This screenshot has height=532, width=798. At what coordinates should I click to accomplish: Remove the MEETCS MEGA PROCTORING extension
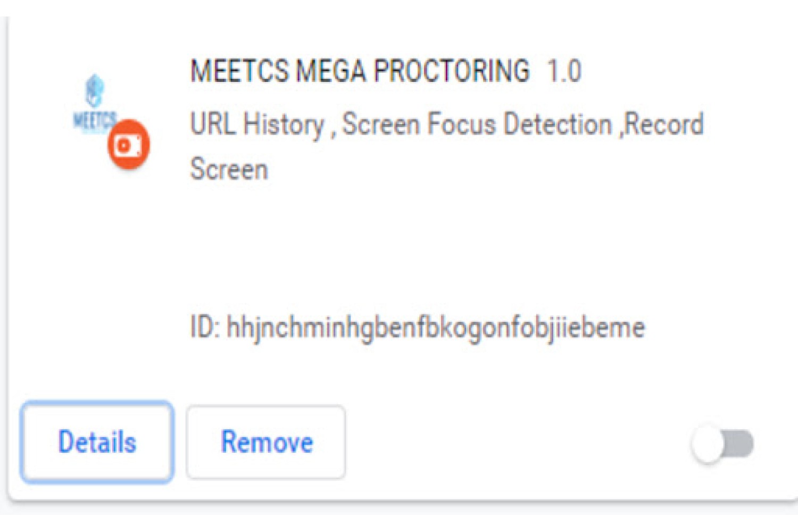coord(266,442)
